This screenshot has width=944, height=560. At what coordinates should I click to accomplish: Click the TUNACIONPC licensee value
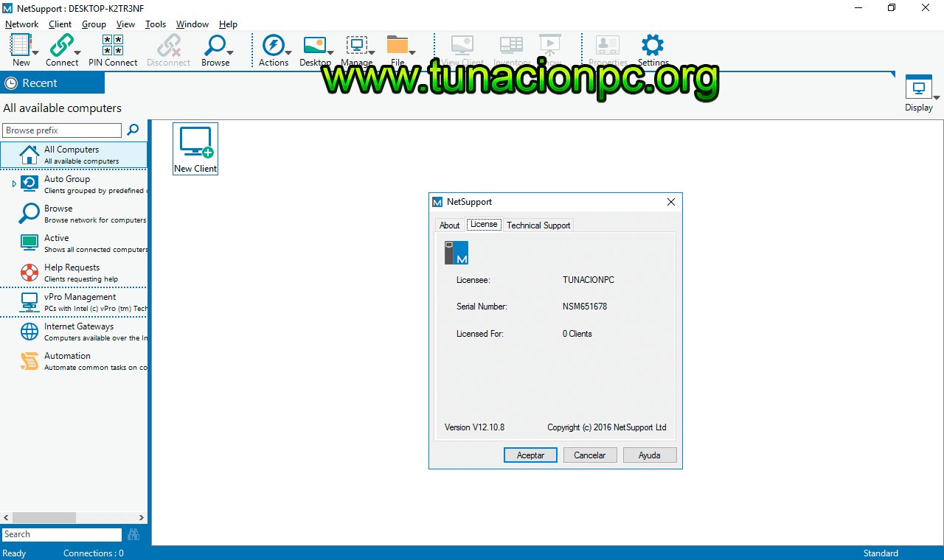point(589,280)
